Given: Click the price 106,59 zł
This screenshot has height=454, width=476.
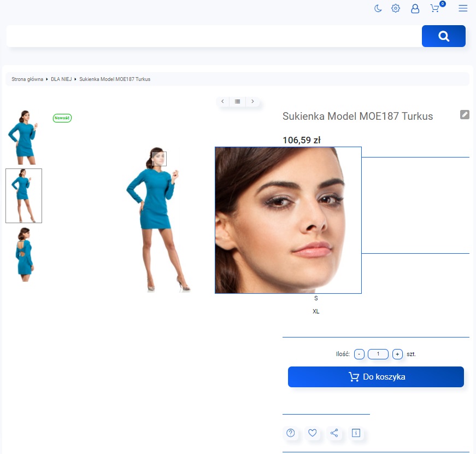Looking at the screenshot, I should pos(302,140).
